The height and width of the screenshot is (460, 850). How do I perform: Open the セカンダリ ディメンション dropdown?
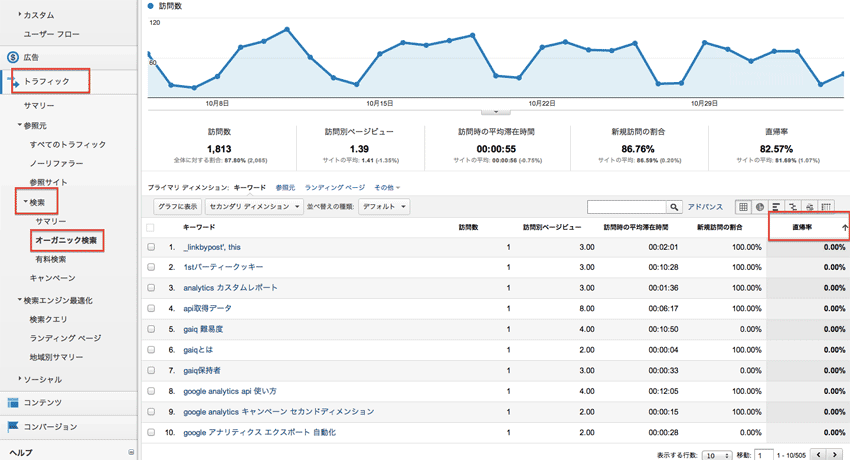coord(254,206)
